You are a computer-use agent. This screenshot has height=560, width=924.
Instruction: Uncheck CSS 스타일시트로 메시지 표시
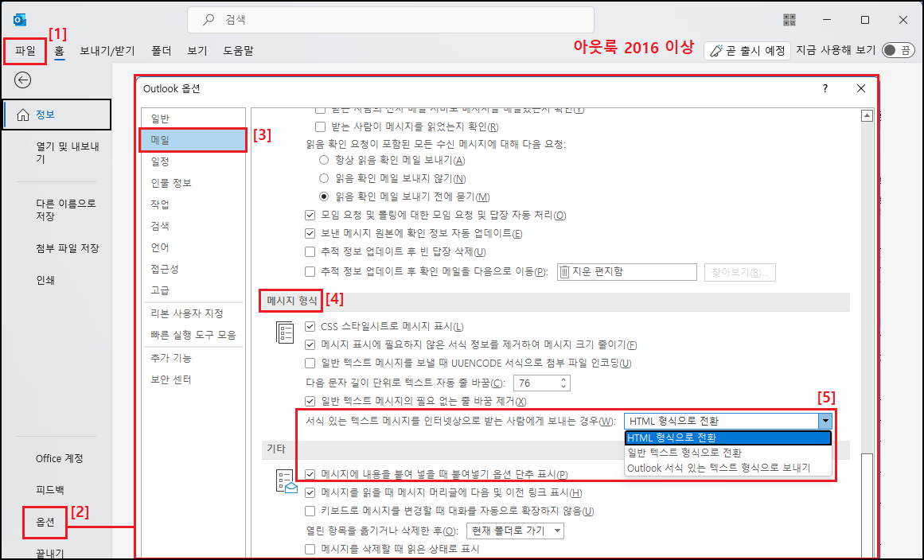(310, 326)
